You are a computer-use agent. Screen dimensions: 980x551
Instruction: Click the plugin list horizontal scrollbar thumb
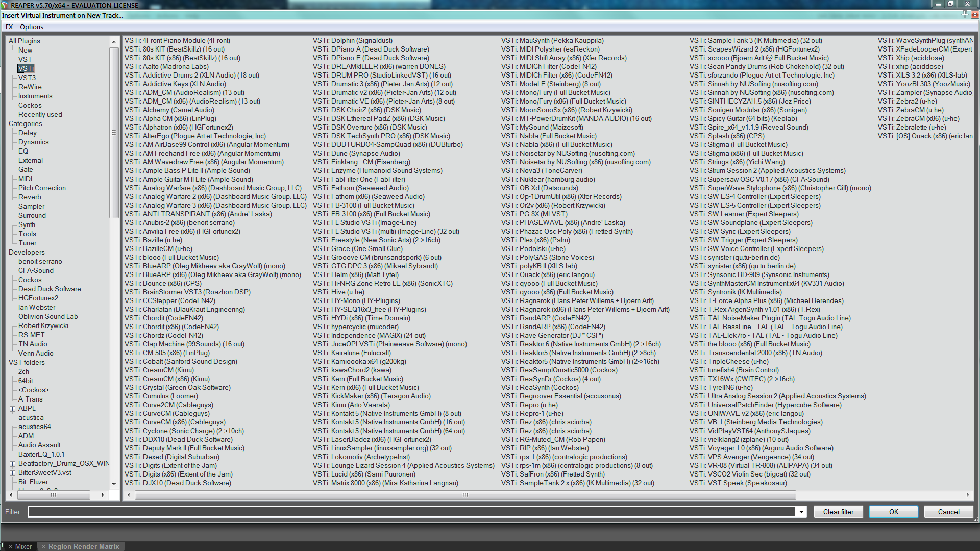point(465,495)
